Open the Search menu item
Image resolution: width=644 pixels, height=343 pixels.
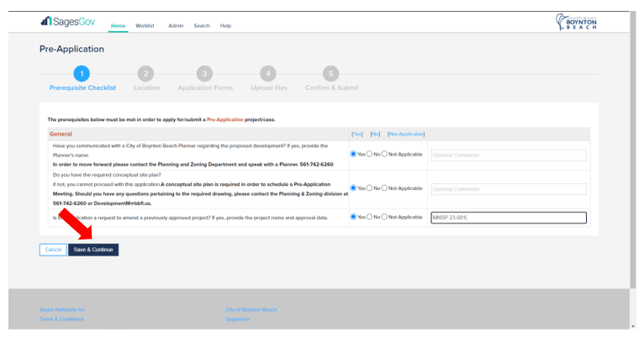pos(202,26)
